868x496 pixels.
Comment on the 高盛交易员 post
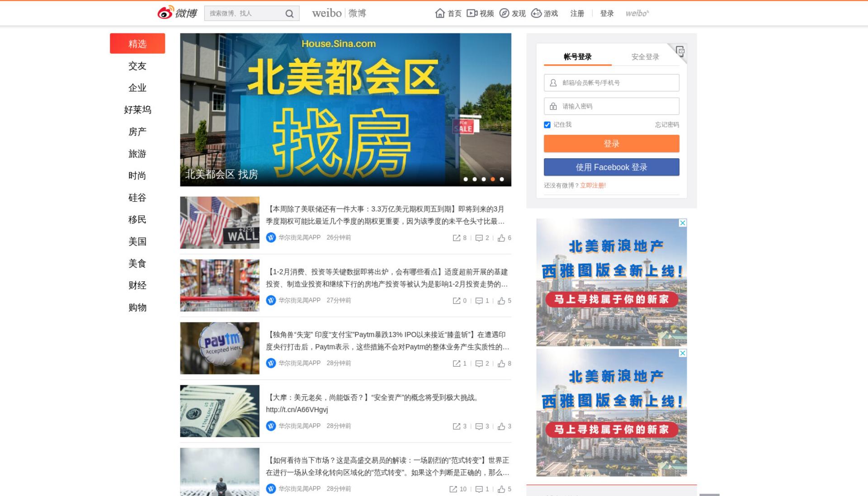pyautogui.click(x=482, y=489)
